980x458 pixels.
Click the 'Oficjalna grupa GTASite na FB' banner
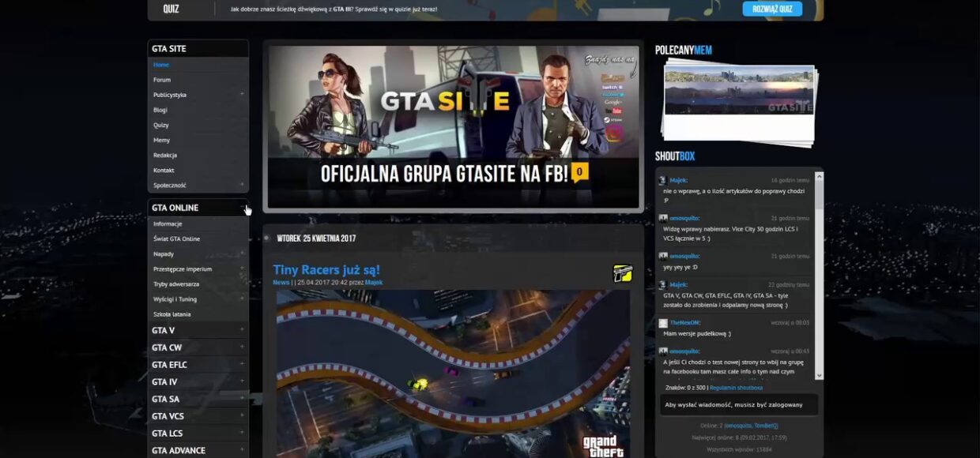tap(453, 127)
